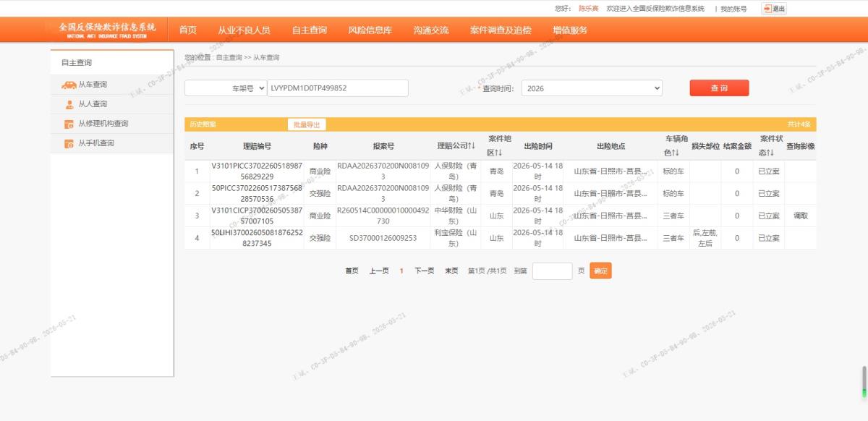The image size is (868, 421).
Task: Click current page number 1
Action: [x=401, y=271]
